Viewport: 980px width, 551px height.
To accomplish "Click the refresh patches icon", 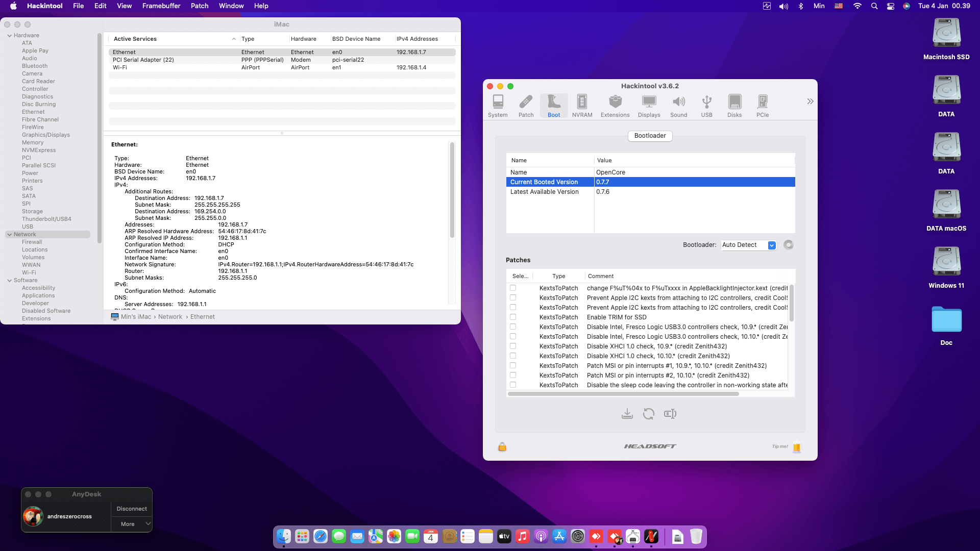I will pos(649,414).
